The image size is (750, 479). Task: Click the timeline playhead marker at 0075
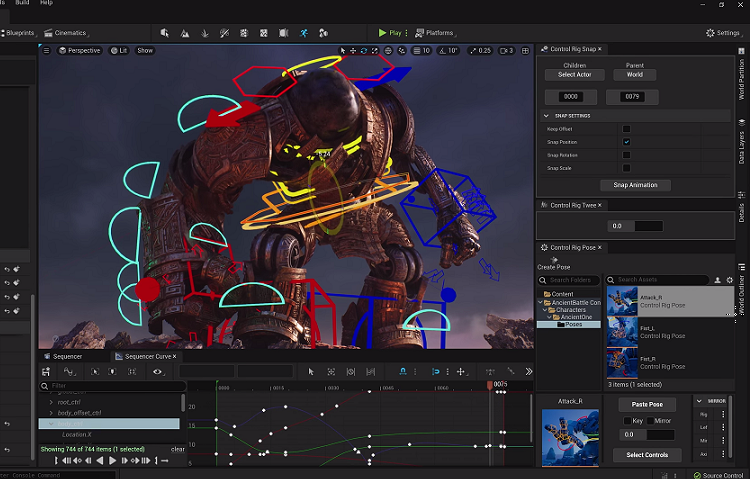[490, 385]
